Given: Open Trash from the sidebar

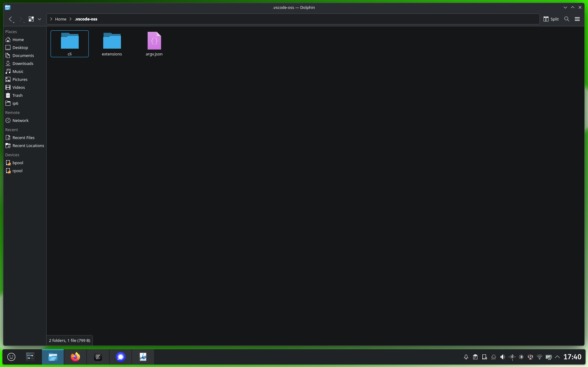Looking at the screenshot, I should [17, 95].
